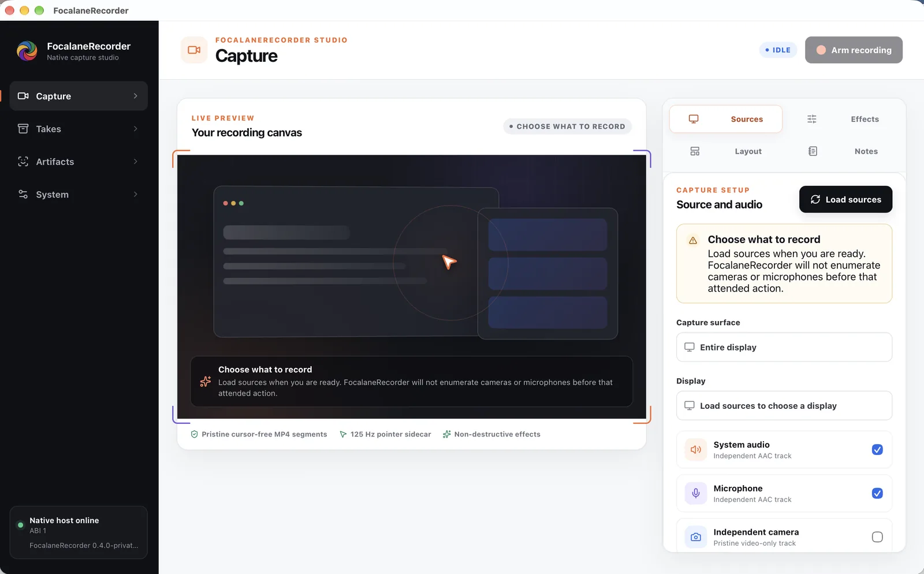
Task: Click the Pristine cursor-free MP4 segments text
Action: tap(264, 434)
